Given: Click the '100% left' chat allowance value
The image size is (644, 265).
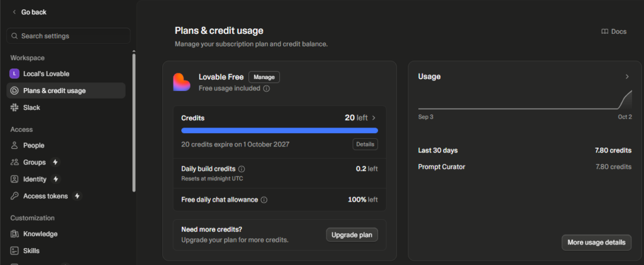Looking at the screenshot, I should 363,200.
